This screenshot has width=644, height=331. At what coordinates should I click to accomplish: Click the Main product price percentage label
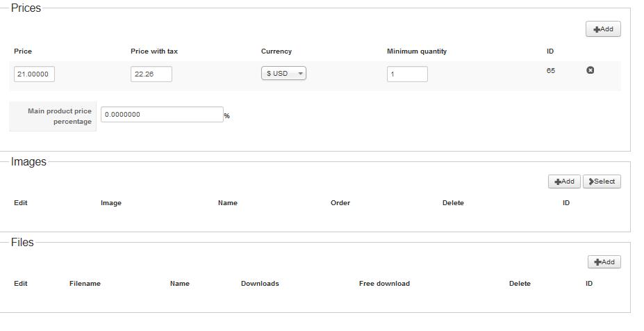pyautogui.click(x=60, y=116)
